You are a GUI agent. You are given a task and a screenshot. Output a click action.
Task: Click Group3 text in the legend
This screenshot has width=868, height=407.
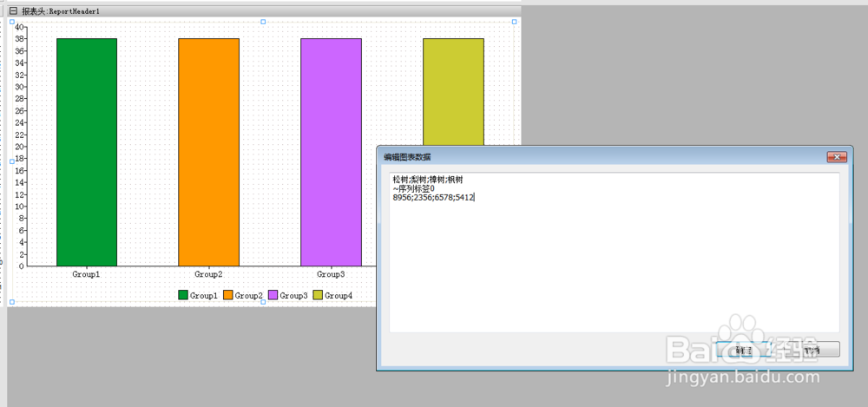click(x=293, y=296)
